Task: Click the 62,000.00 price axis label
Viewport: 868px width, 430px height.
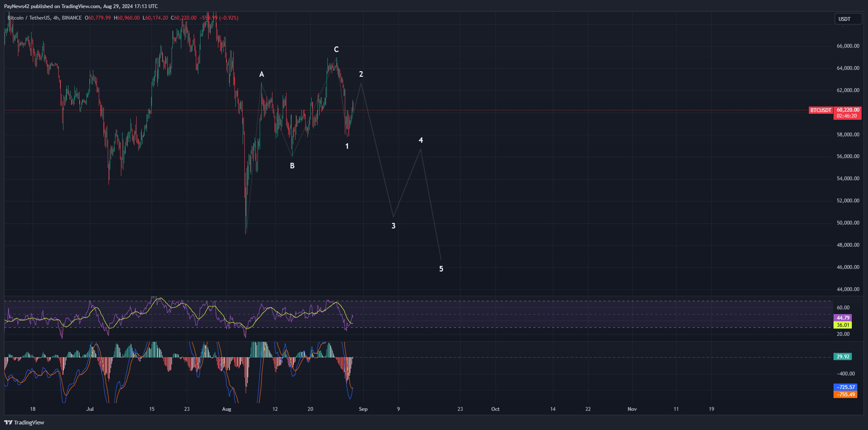Action: click(x=848, y=90)
